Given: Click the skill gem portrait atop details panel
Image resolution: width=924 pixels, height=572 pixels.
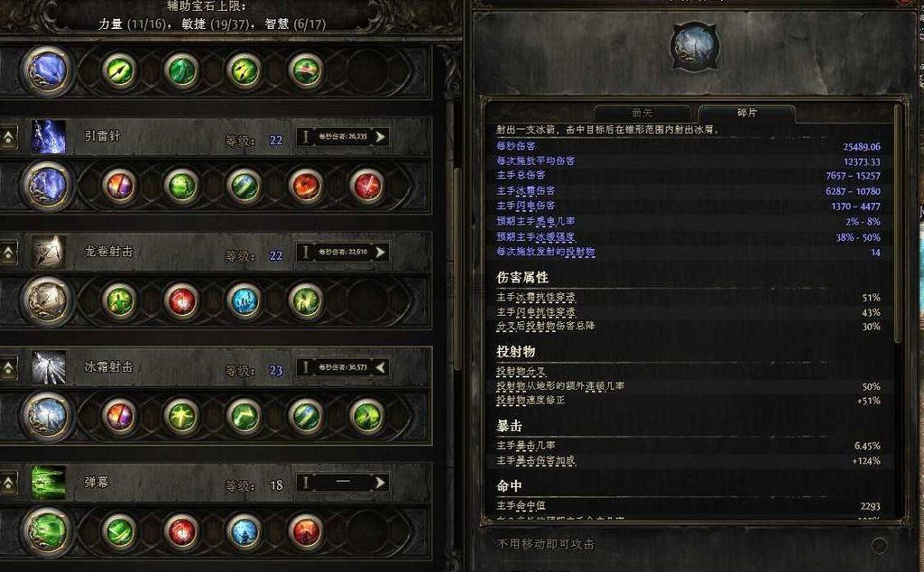Looking at the screenshot, I should click(696, 46).
